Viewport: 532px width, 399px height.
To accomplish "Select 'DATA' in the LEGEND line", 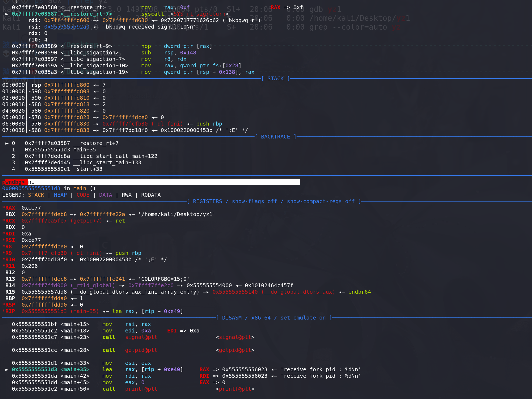I will point(106,195).
